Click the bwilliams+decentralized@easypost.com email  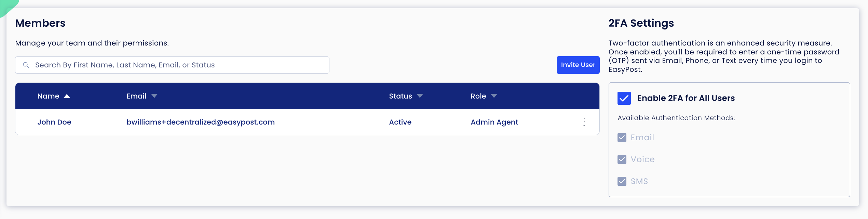pyautogui.click(x=201, y=122)
